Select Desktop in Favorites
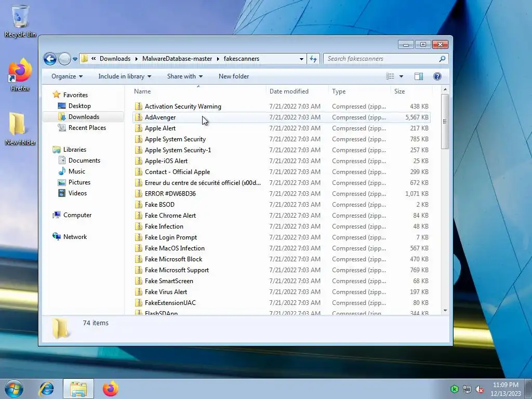Viewport: 532px width, 399px height. (79, 106)
